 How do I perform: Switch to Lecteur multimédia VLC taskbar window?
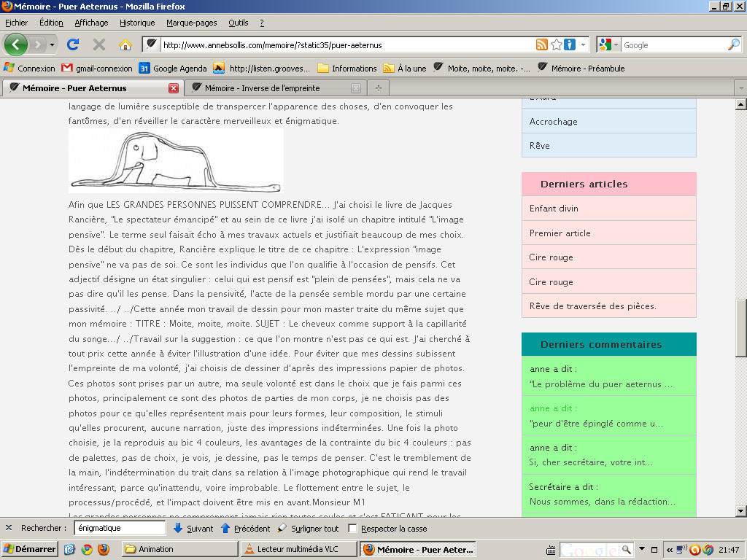(x=298, y=549)
